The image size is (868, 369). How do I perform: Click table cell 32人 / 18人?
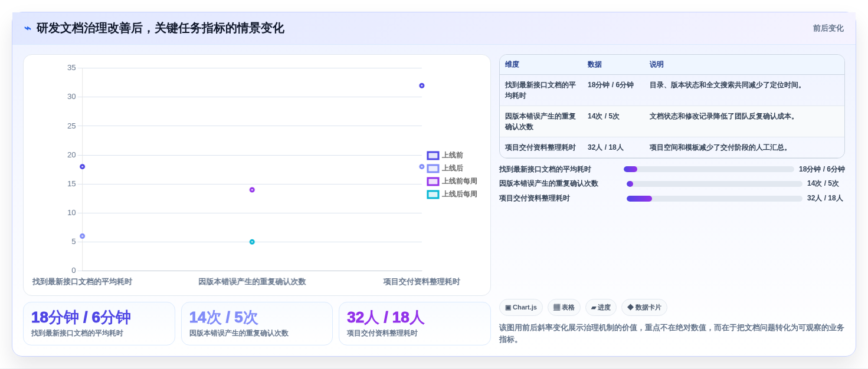coord(605,148)
